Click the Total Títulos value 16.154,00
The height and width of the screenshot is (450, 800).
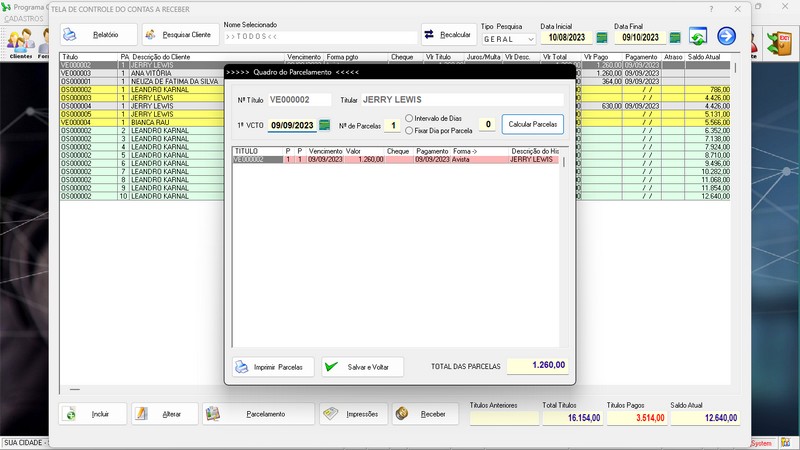click(571, 418)
